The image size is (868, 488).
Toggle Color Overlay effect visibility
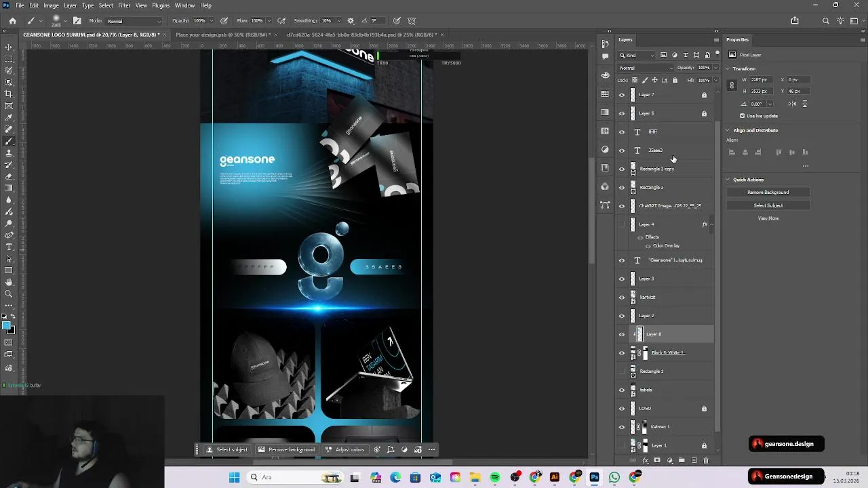[x=648, y=245]
